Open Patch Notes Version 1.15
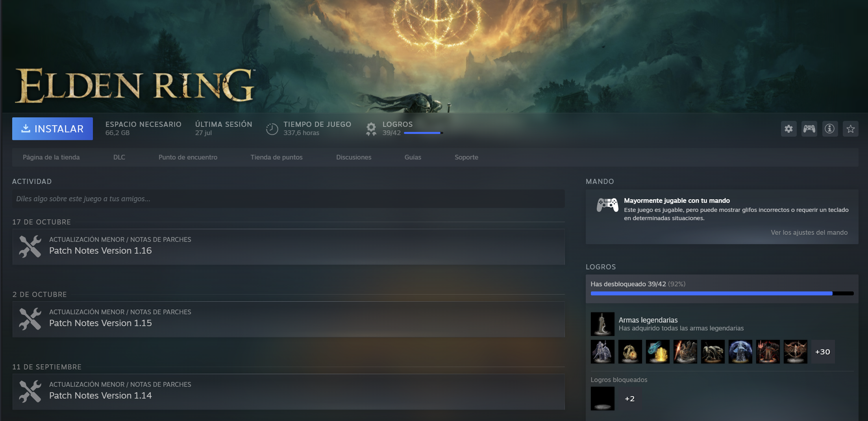The image size is (868, 421). point(289,319)
